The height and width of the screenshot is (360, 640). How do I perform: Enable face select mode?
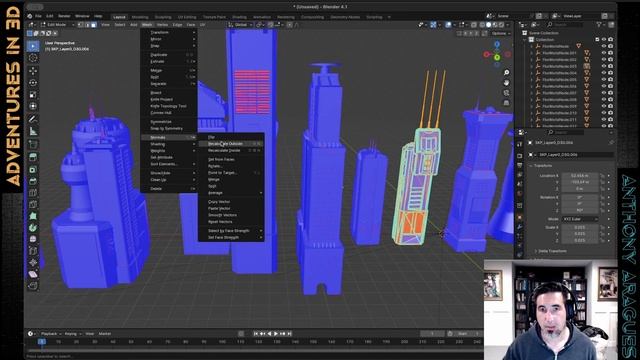click(x=93, y=25)
